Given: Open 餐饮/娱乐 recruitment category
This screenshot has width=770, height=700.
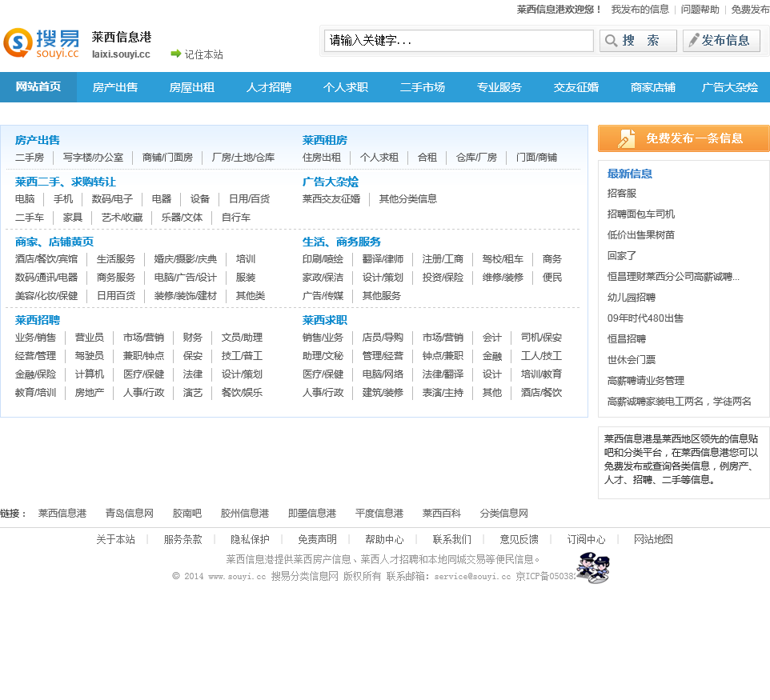Looking at the screenshot, I should 242,392.
